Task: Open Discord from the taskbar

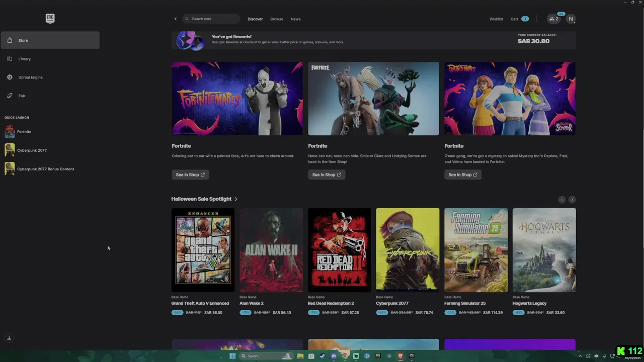Action: (x=334, y=356)
